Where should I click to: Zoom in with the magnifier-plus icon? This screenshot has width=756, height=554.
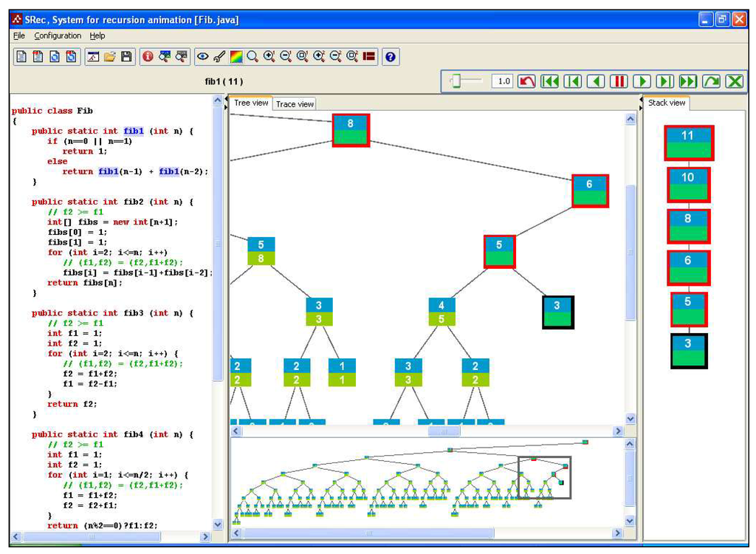click(x=269, y=56)
